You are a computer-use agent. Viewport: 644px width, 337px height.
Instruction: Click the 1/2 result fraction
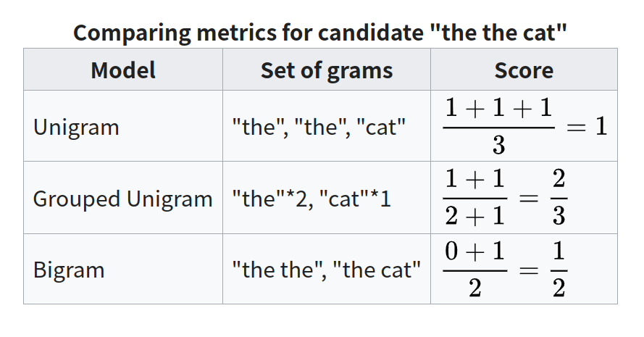point(559,270)
